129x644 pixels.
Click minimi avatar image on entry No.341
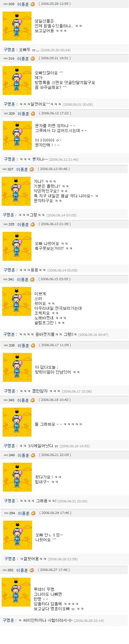pyautogui.click(x=17, y=301)
